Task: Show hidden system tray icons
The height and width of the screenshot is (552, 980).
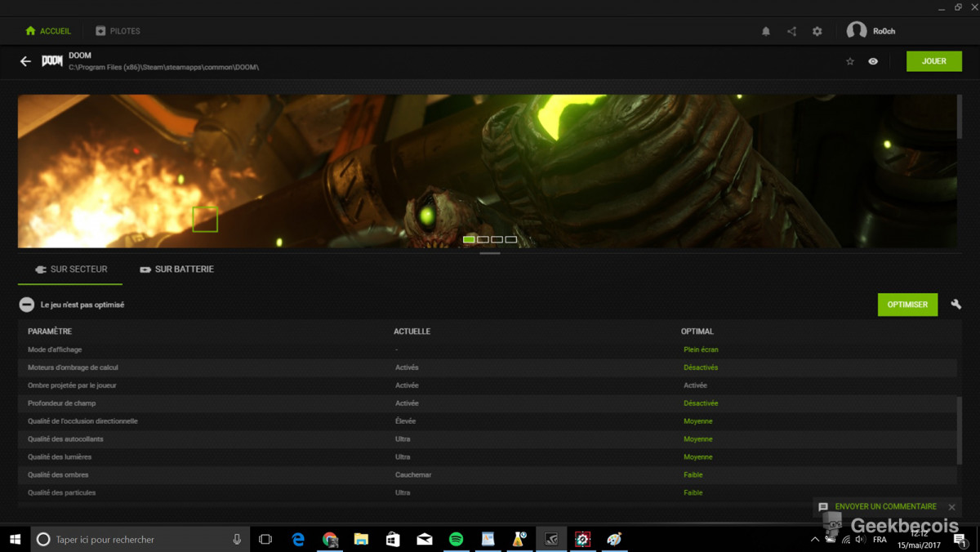Action: pyautogui.click(x=814, y=540)
